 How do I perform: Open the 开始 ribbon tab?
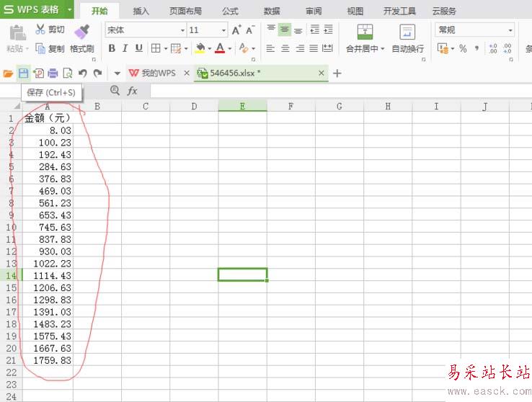point(99,12)
